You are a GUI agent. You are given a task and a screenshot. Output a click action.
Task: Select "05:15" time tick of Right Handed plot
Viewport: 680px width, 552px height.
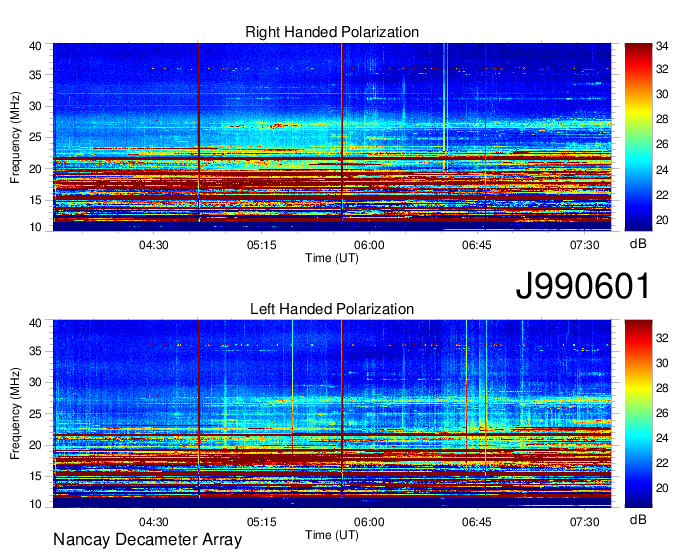(x=262, y=245)
